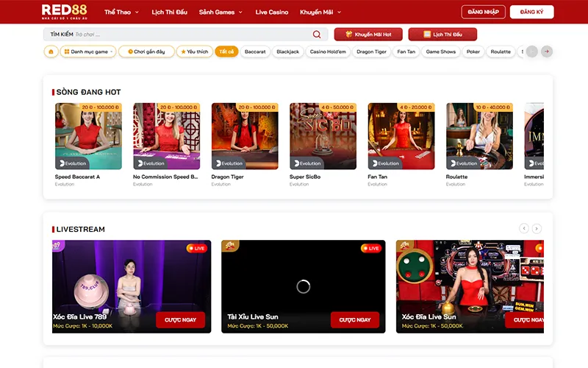Open the Xóc Đĩa Live Sun stream
Image resolution: width=588 pixels, height=368 pixels.
470,286
